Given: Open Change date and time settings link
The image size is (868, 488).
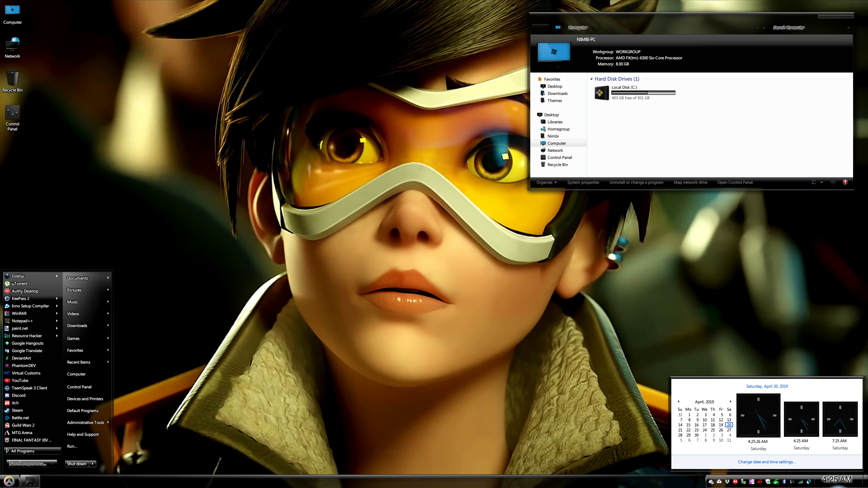Looking at the screenshot, I should [767, 462].
